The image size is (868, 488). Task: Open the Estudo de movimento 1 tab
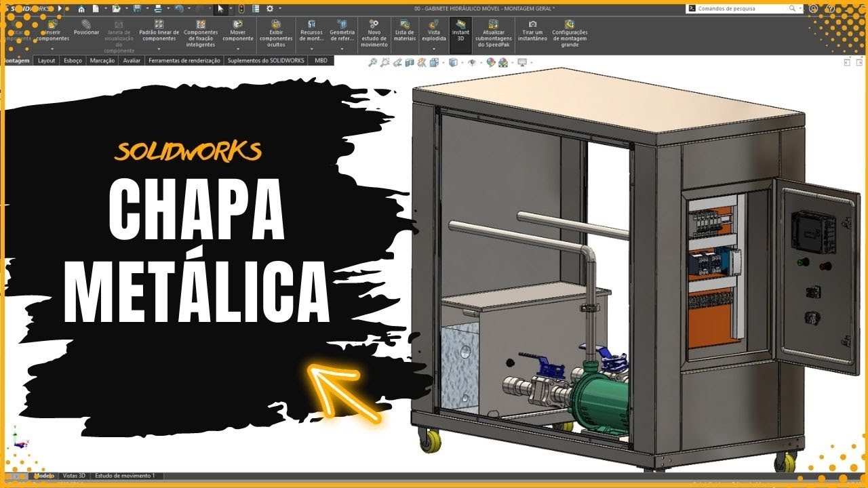point(125,476)
